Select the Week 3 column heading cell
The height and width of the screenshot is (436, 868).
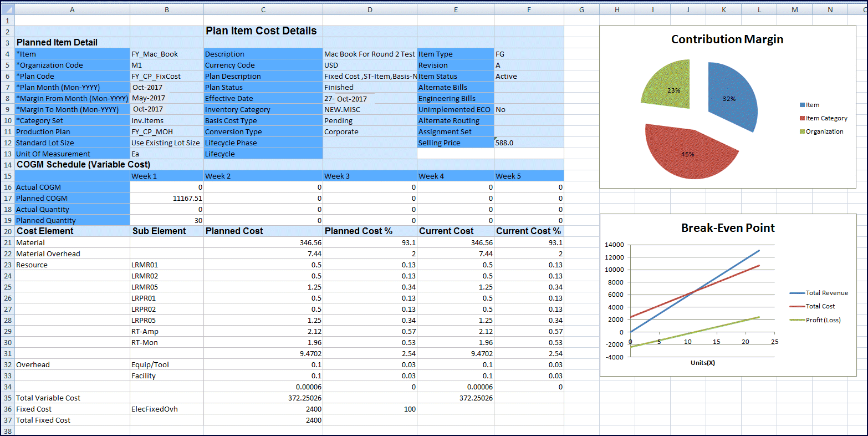[x=370, y=176]
